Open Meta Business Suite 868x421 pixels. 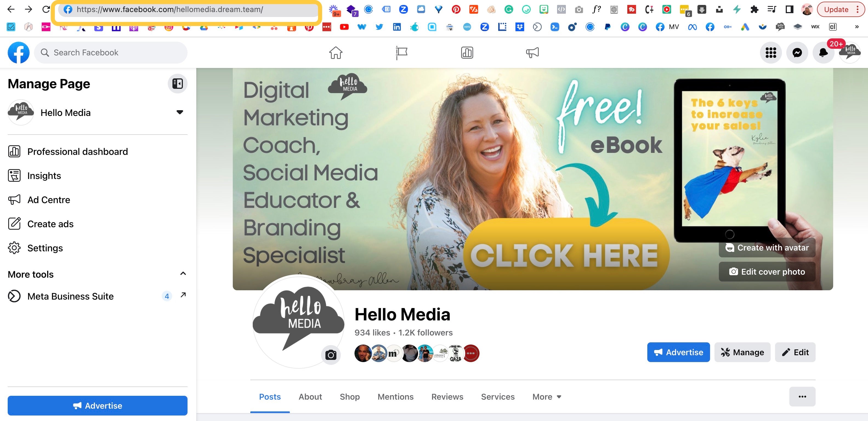(x=70, y=296)
